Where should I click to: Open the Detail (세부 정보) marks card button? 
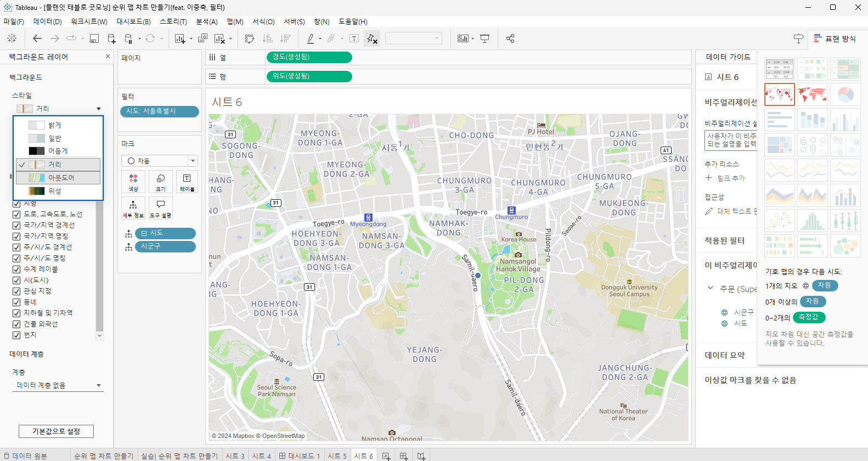coord(133,208)
